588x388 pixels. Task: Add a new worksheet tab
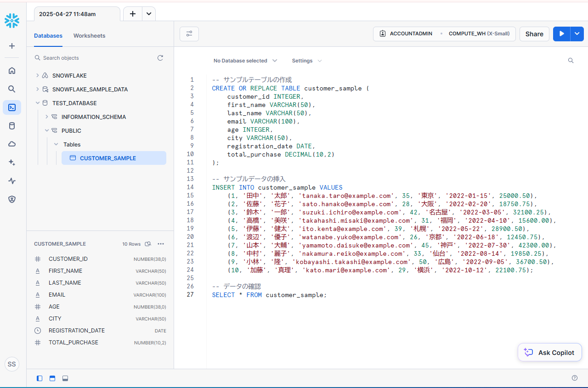pyautogui.click(x=133, y=14)
